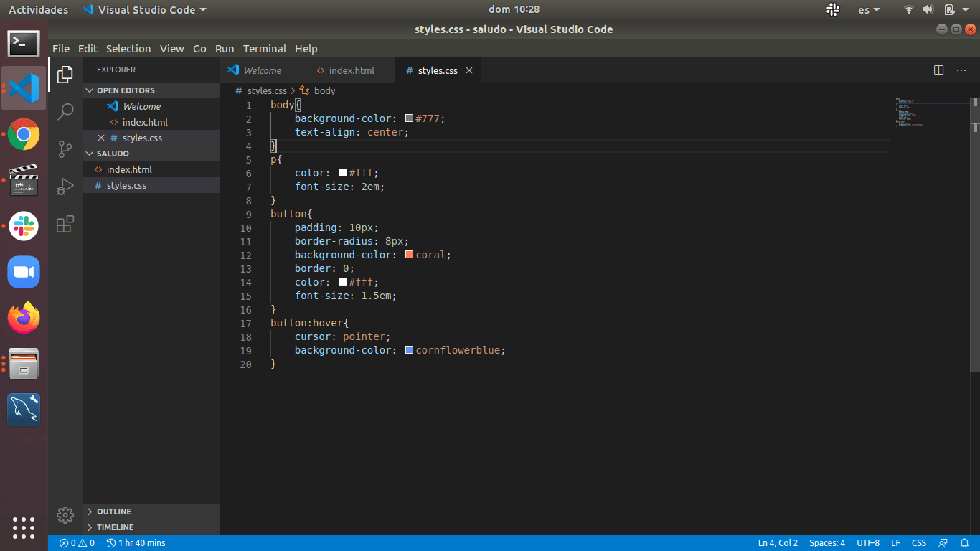Click the #fff swatch on line 14

(x=343, y=282)
